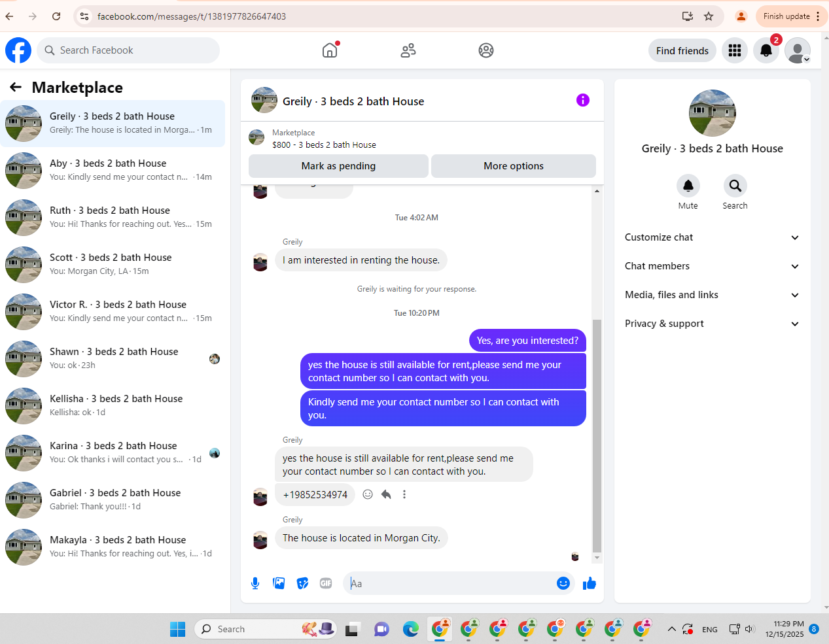Click the house thumbnail in right panel
The height and width of the screenshot is (644, 829).
[x=713, y=113]
